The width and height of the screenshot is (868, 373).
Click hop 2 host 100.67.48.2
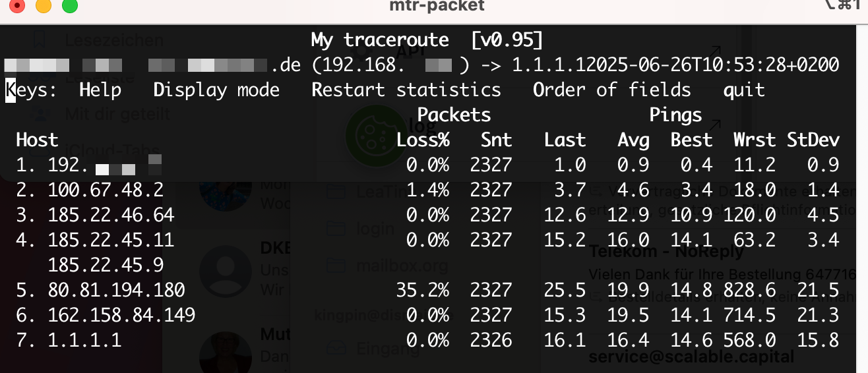106,190
